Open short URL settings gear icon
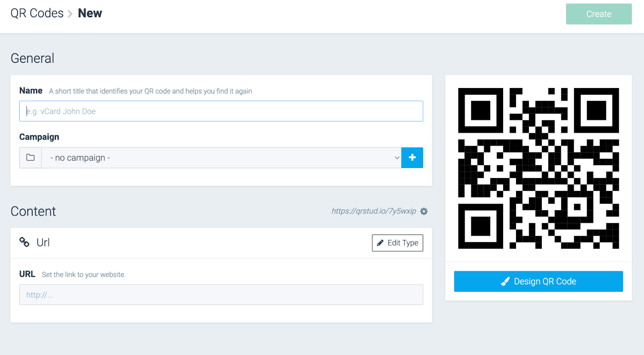This screenshot has height=355, width=644. 424,211
